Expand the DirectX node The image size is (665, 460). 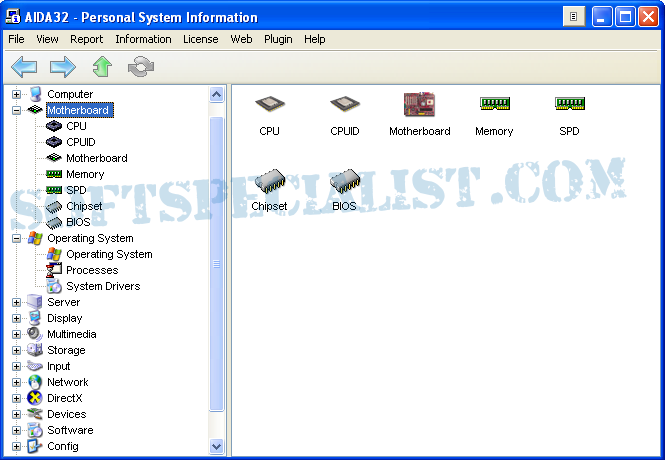click(x=16, y=399)
